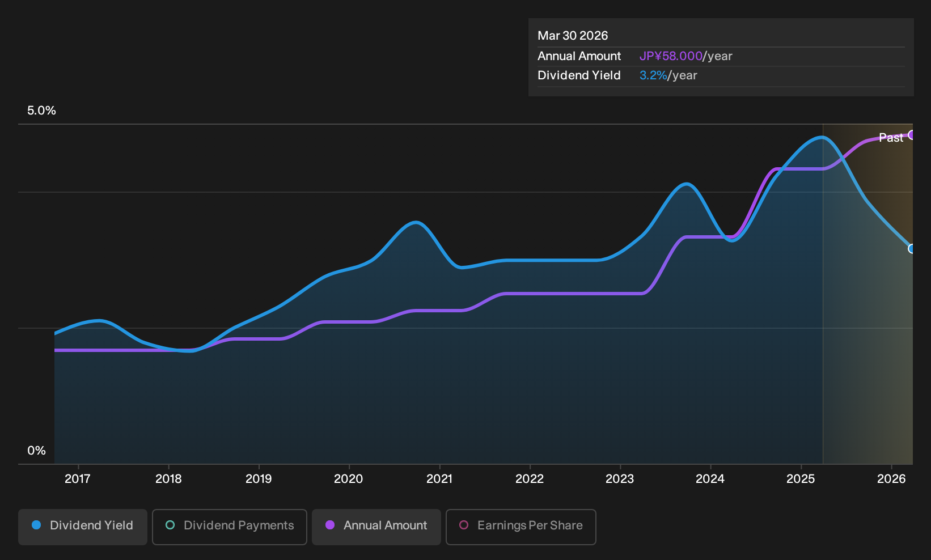
Task: Select the purple annual amount endpoint marker
Action: 912,135
